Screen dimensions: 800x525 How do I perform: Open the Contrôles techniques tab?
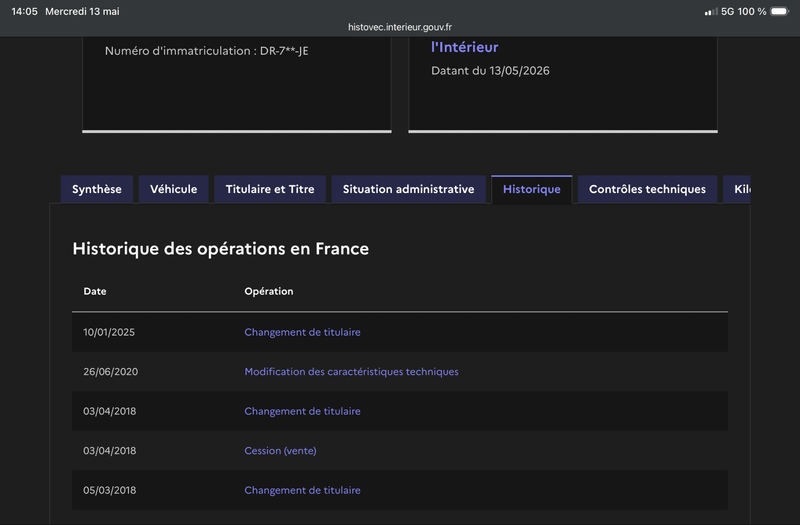coord(647,189)
